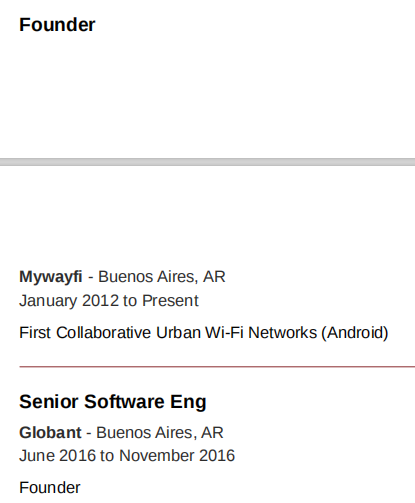Click the Buenos Aires, AR text beside Mywayfi

pyautogui.click(x=162, y=277)
